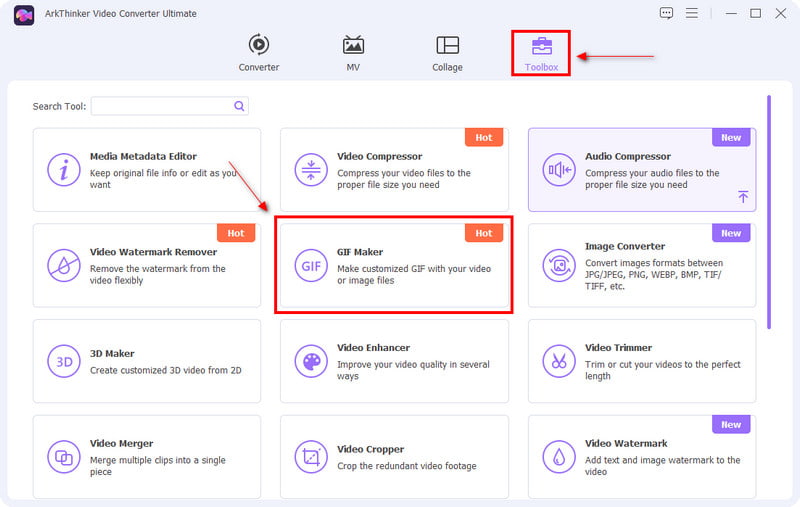
Task: Click the Hot badge on GIF Maker
Action: [x=484, y=233]
